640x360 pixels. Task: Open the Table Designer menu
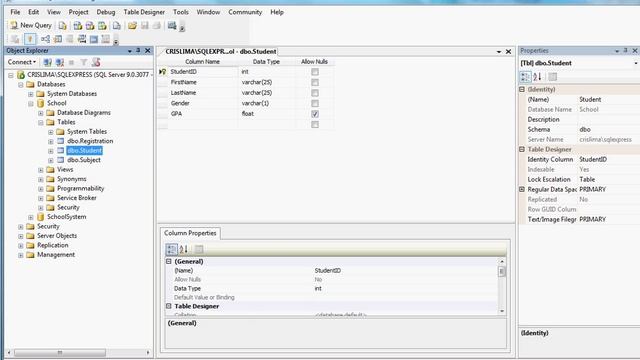point(144,12)
